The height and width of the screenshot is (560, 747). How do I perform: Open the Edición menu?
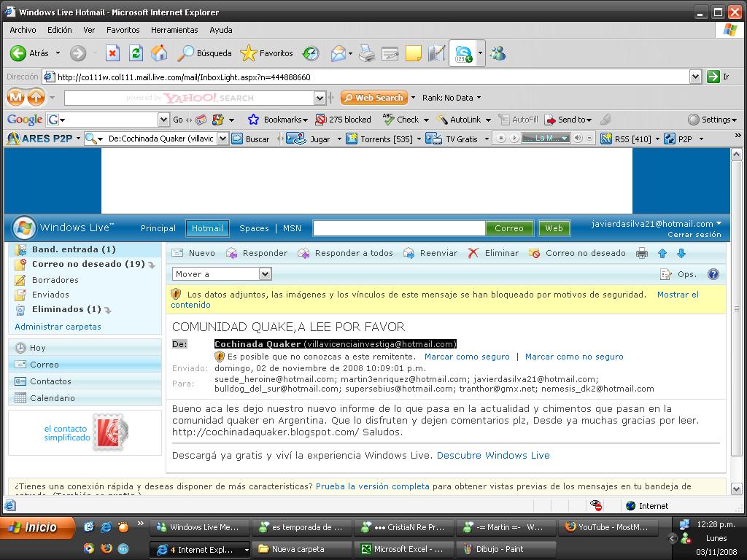(x=60, y=30)
